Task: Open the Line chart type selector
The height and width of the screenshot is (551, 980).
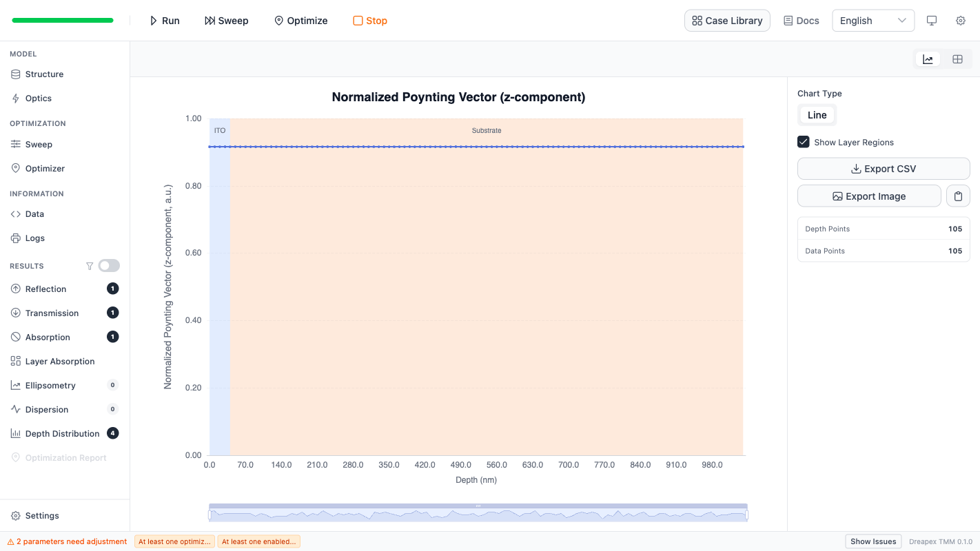Action: pos(817,114)
